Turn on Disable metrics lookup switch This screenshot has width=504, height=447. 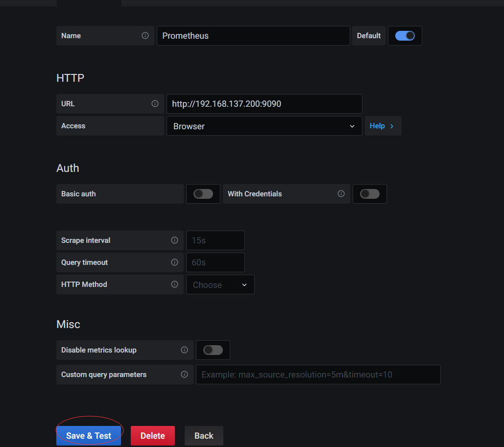(213, 350)
